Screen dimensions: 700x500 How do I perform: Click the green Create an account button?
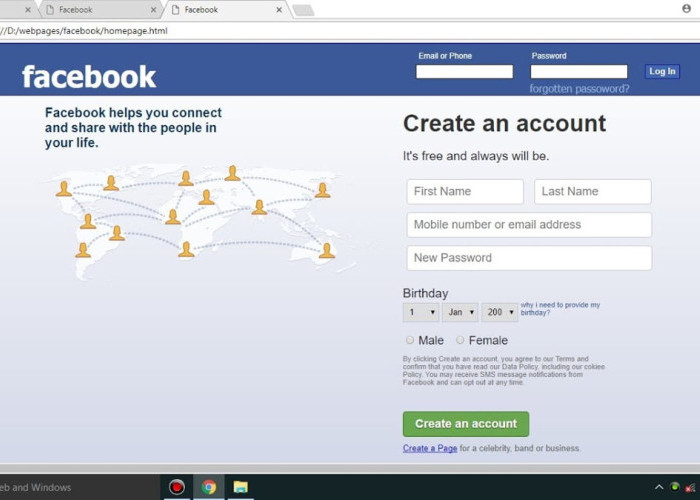[466, 424]
